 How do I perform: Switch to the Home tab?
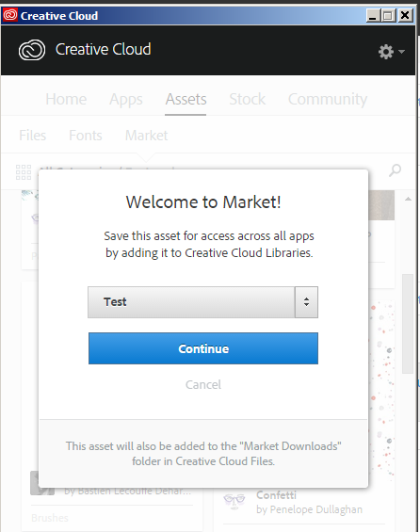66,99
